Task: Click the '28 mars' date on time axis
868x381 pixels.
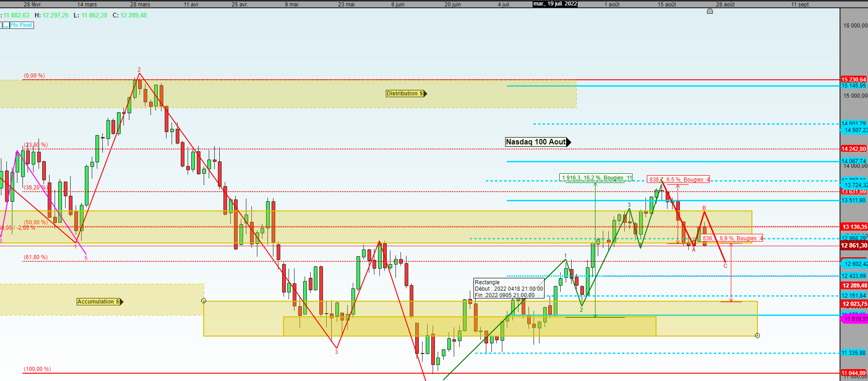Action: coord(140,4)
